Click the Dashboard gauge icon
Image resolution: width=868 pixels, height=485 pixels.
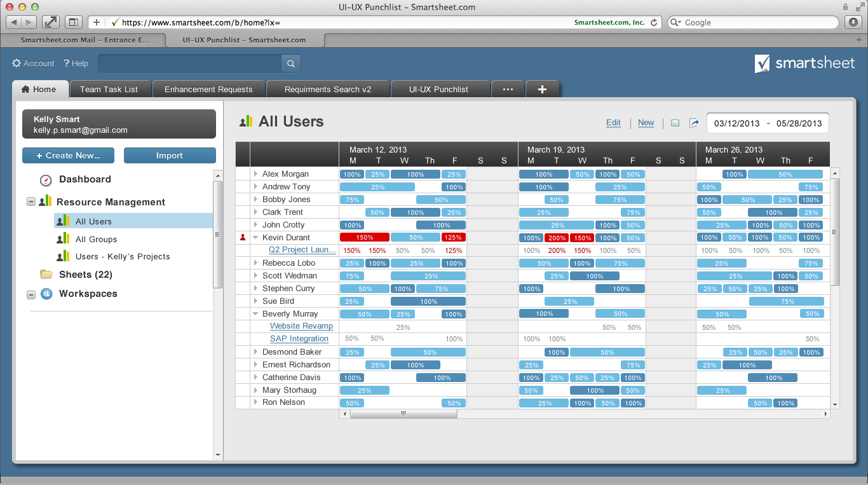click(x=46, y=180)
